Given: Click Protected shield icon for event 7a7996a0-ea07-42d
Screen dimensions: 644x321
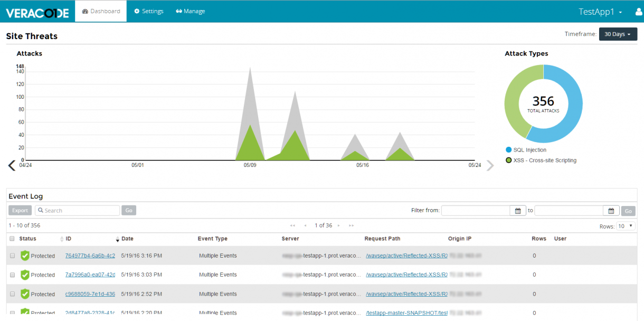Looking at the screenshot, I should 25,275.
